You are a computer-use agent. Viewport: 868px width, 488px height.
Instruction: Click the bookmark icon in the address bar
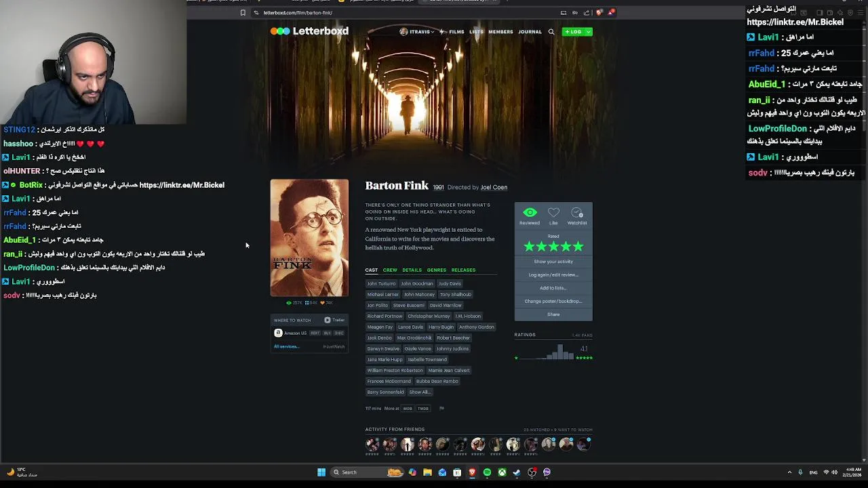243,12
